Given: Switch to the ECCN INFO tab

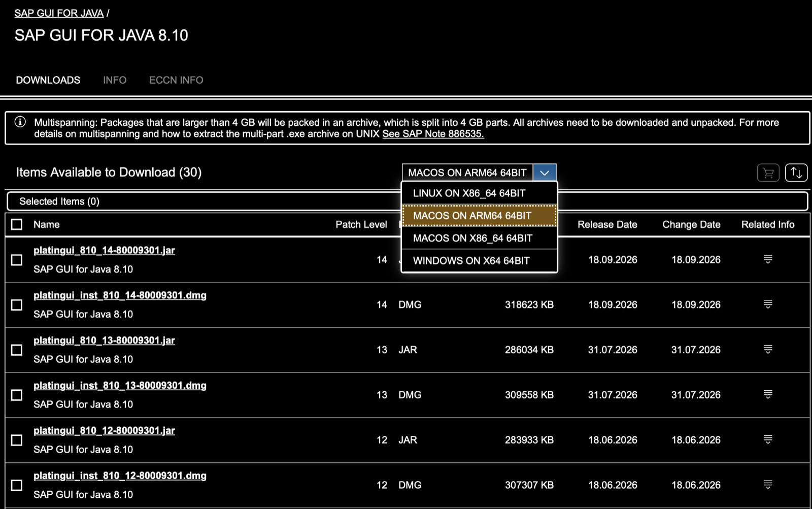Looking at the screenshot, I should pos(176,80).
